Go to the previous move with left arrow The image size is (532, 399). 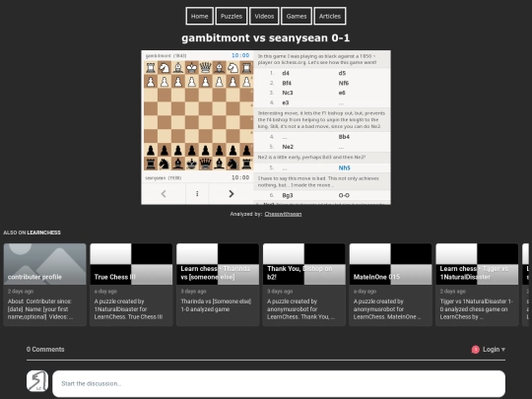164,194
